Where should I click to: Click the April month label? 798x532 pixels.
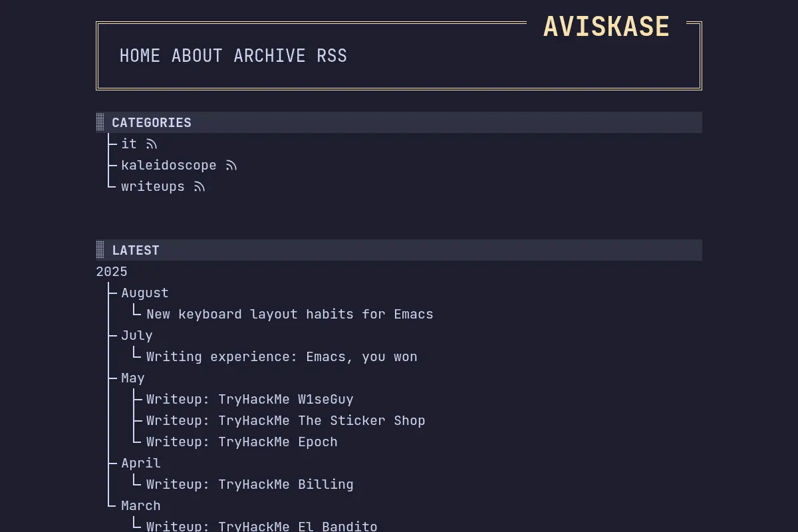click(141, 463)
